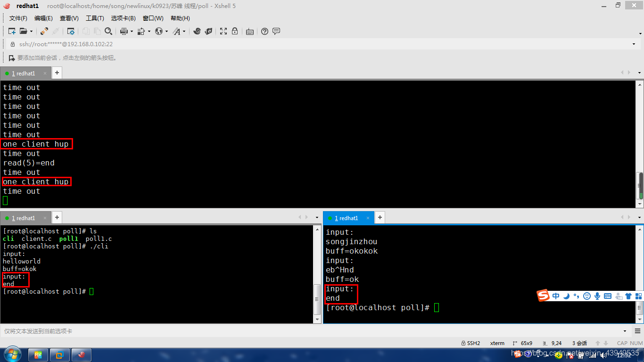Click the file transfer toolbar icon
644x362 pixels.
point(141,31)
